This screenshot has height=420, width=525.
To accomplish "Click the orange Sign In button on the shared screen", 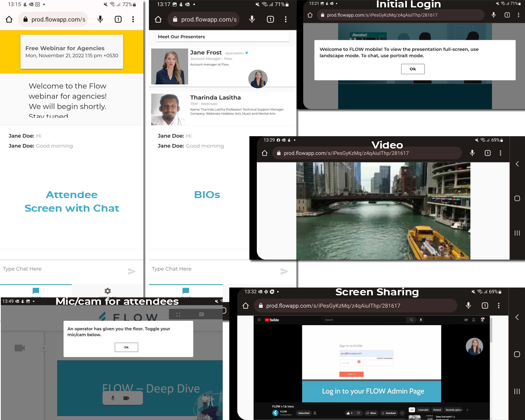I will point(352,374).
